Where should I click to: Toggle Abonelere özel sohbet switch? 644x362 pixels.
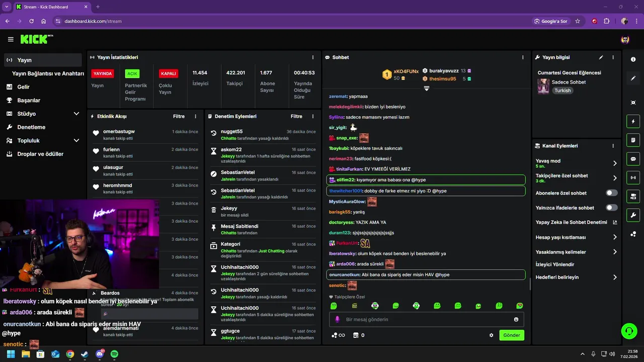pyautogui.click(x=612, y=193)
